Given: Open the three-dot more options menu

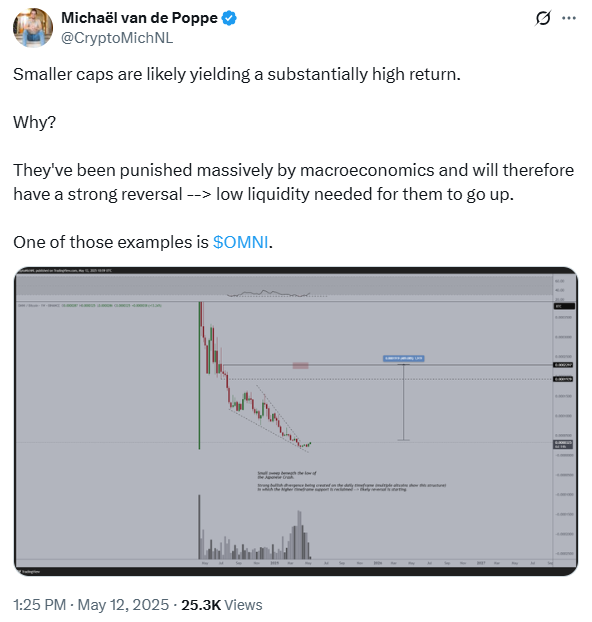Looking at the screenshot, I should click(569, 18).
